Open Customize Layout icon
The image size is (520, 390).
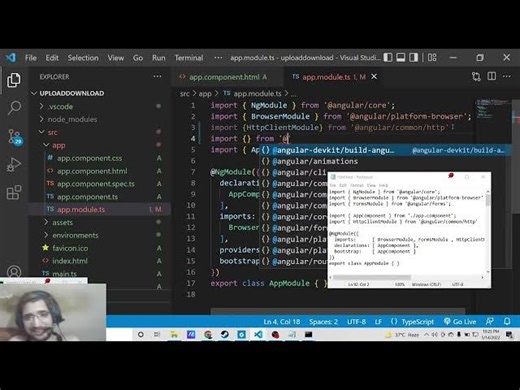(x=432, y=58)
